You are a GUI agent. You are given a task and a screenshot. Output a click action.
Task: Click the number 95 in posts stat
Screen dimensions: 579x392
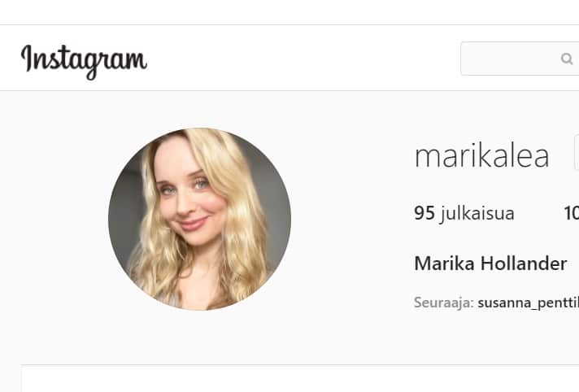[424, 213]
